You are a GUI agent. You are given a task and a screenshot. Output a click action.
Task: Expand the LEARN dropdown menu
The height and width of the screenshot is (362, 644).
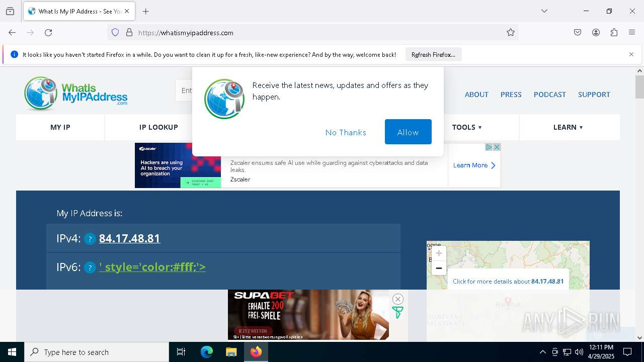pos(568,127)
